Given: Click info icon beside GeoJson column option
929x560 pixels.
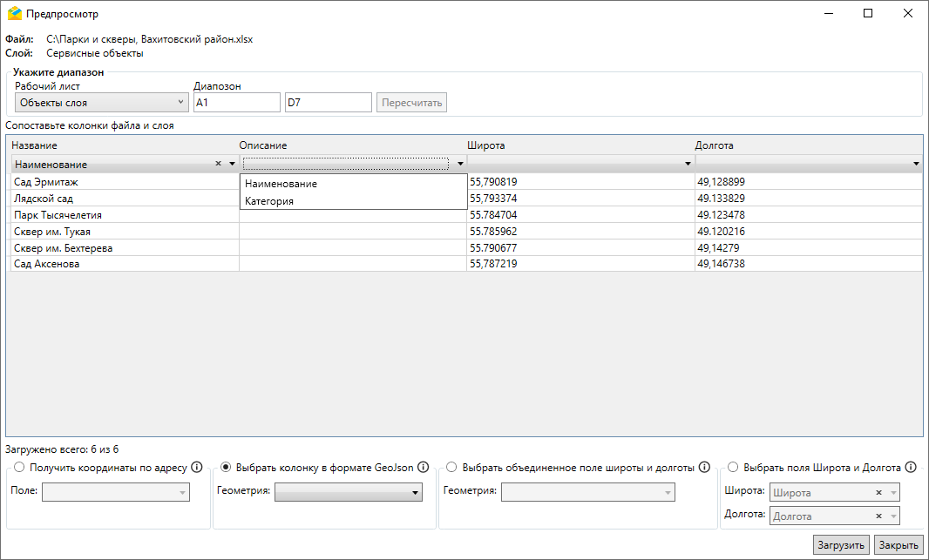Looking at the screenshot, I should pyautogui.click(x=424, y=468).
